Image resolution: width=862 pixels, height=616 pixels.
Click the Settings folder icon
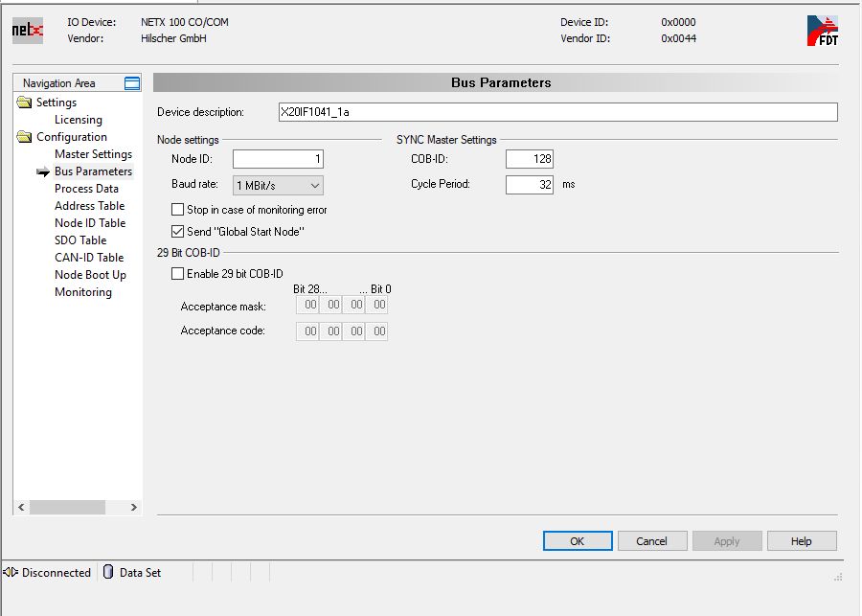coord(25,103)
